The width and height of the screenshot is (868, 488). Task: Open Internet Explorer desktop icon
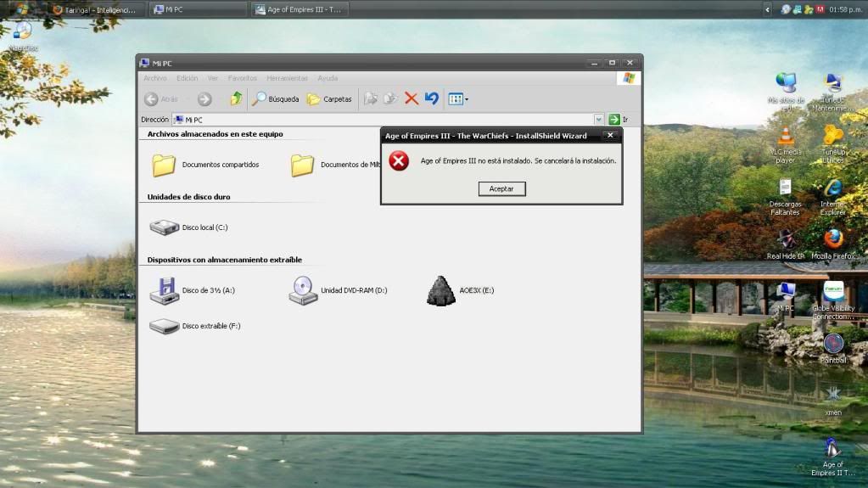point(833,197)
